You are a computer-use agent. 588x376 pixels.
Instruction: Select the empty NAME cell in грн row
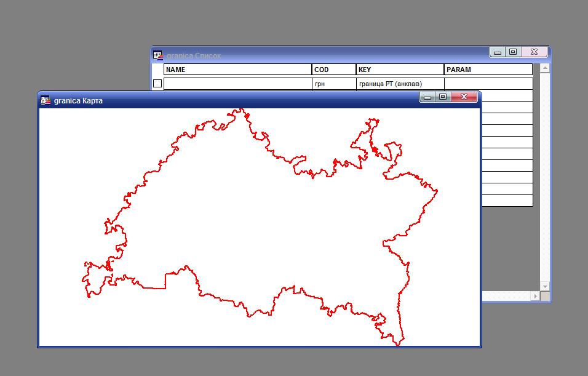(x=238, y=84)
